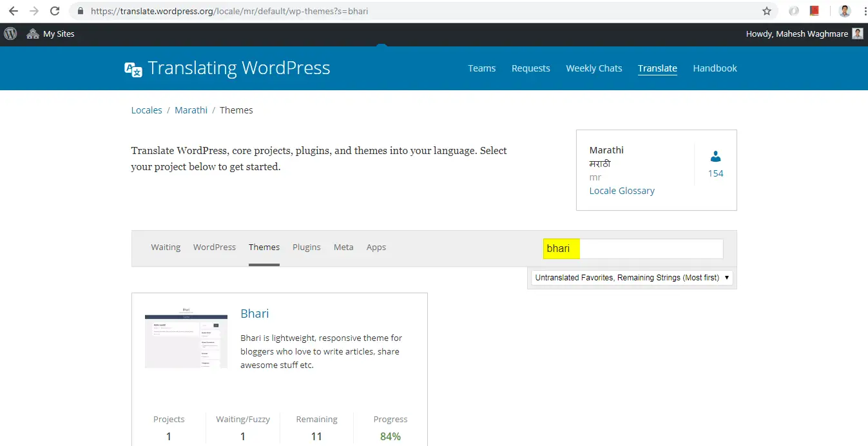This screenshot has width=868, height=446.
Task: Open the sort order dropdown
Action: (632, 278)
